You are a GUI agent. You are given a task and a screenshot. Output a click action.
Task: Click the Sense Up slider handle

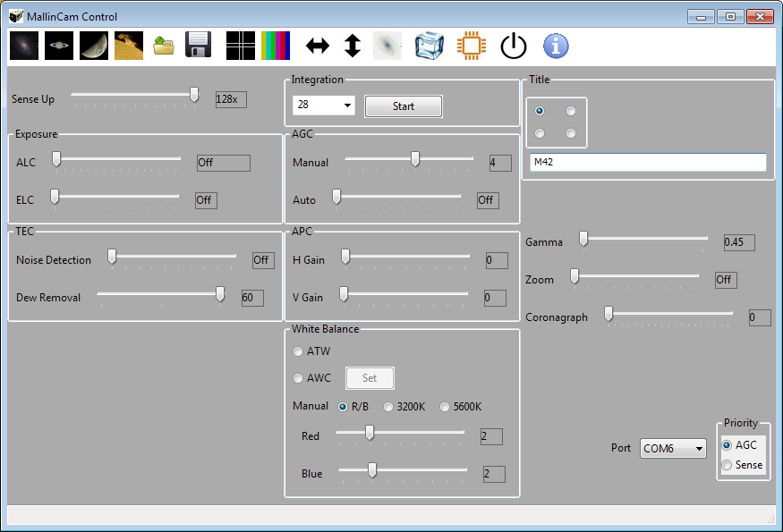point(194,94)
